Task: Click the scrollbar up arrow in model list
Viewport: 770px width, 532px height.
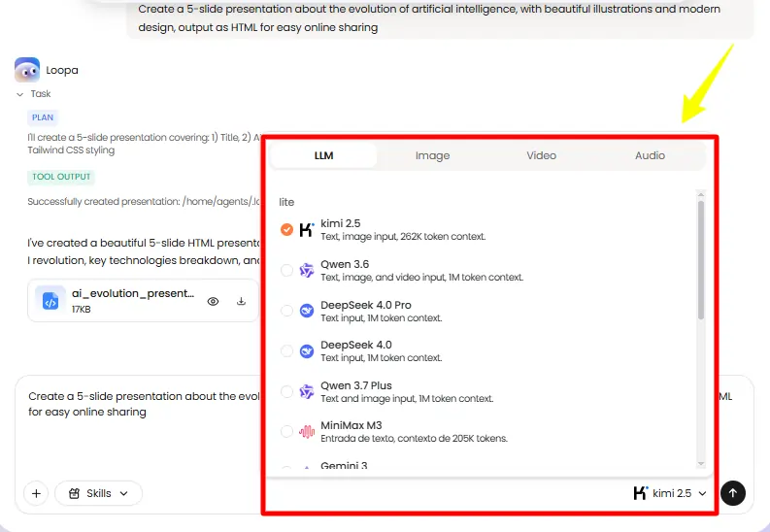Action: pyautogui.click(x=701, y=195)
